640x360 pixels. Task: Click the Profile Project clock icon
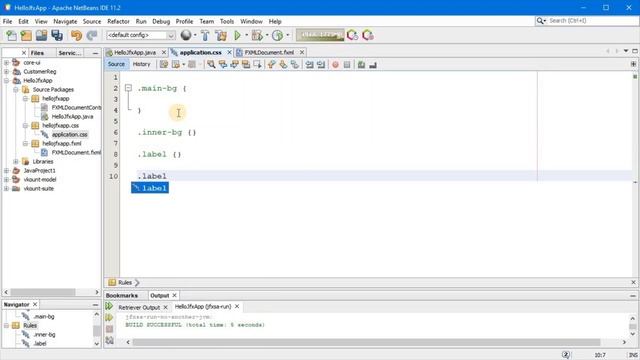[x=277, y=36]
